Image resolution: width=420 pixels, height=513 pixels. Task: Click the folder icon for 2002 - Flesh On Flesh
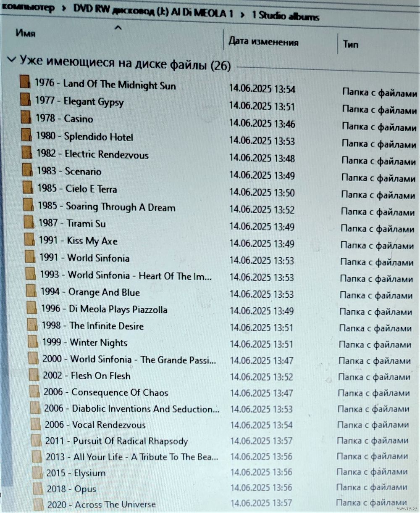point(34,375)
